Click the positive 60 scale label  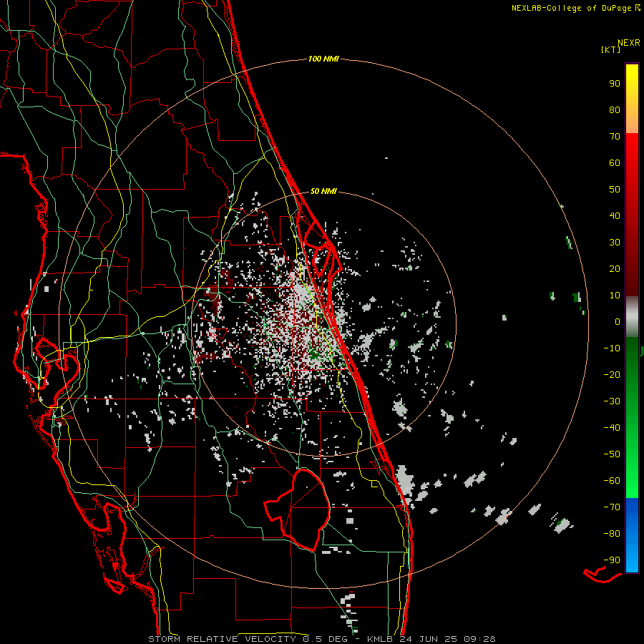coord(615,163)
